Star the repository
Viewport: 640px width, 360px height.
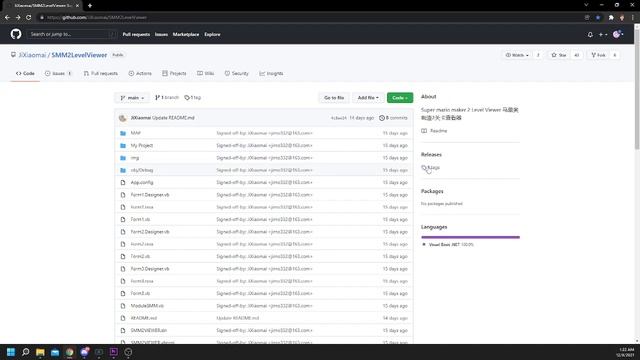pyautogui.click(x=559, y=55)
